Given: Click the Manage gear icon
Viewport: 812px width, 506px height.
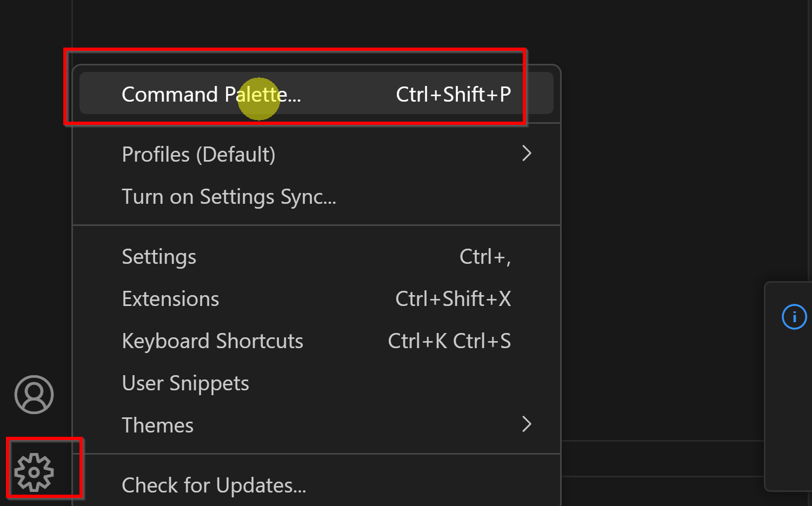Looking at the screenshot, I should (34, 472).
